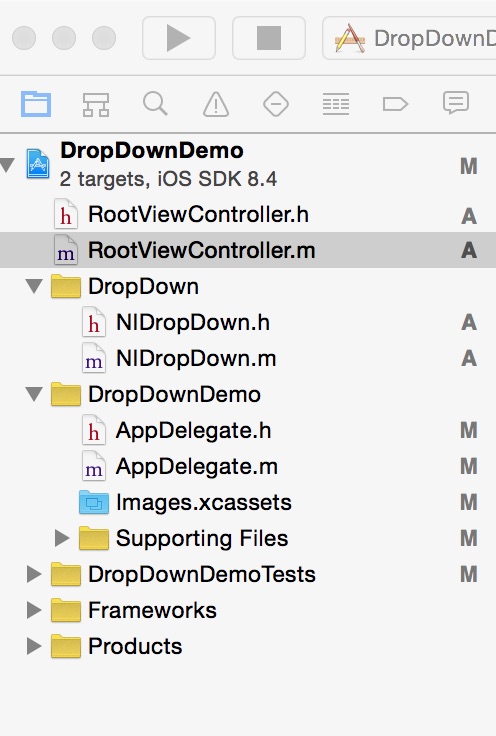Collapse the DropDown folder group
The height and width of the screenshot is (736, 496).
pyautogui.click(x=34, y=286)
